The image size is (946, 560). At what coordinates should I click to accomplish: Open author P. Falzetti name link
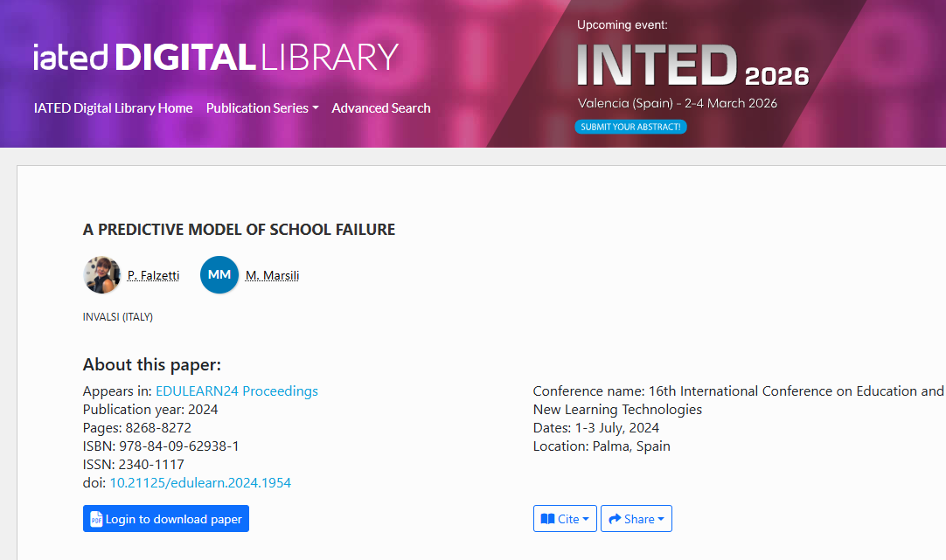[153, 275]
